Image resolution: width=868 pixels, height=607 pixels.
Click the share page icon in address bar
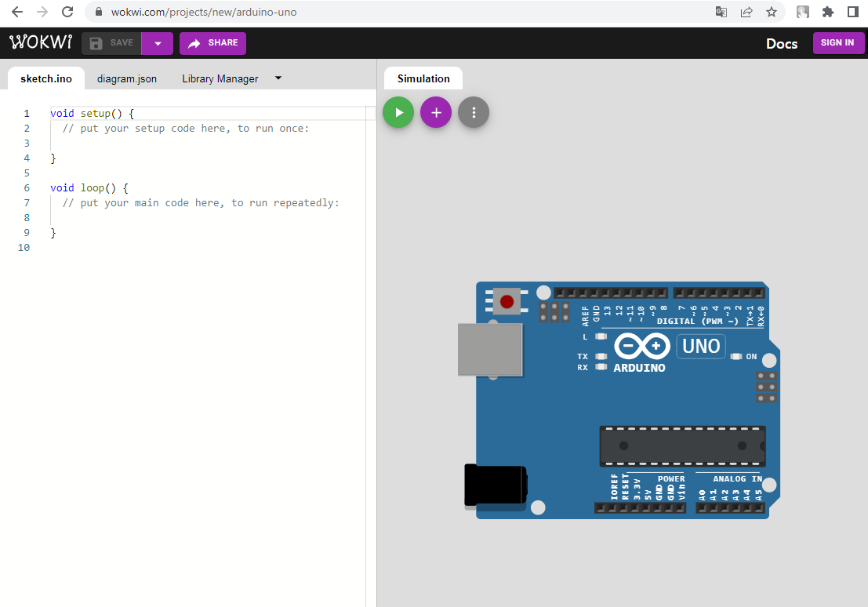tap(746, 12)
